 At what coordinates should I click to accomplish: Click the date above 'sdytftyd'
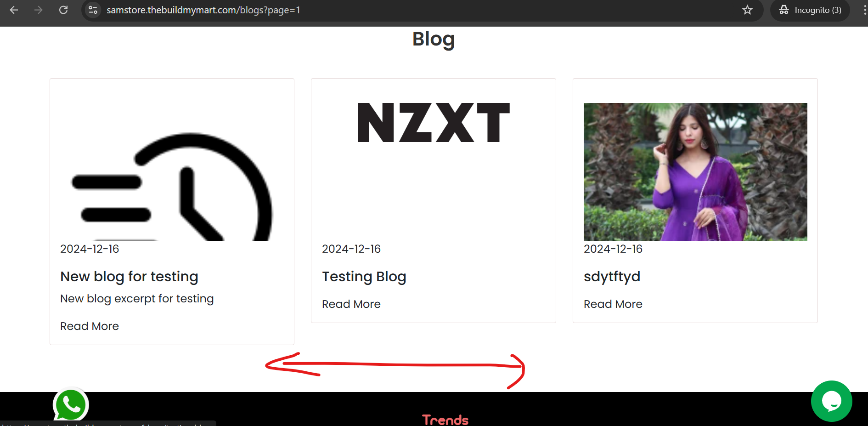(613, 249)
